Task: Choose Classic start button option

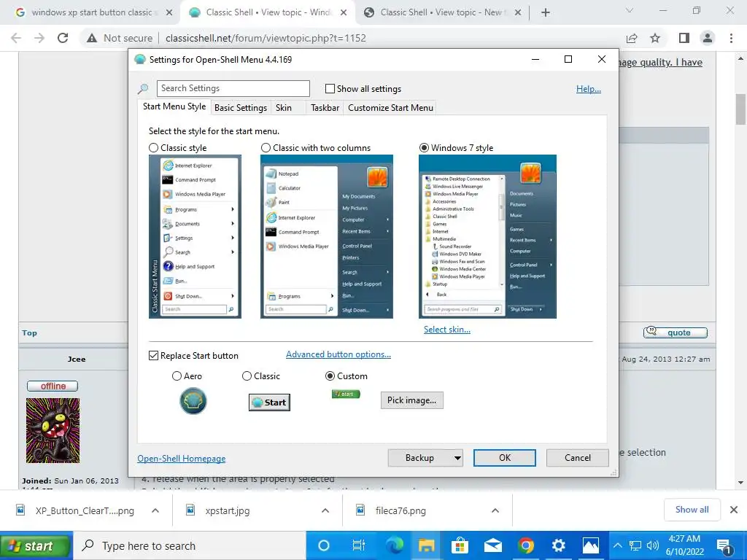Action: click(247, 376)
